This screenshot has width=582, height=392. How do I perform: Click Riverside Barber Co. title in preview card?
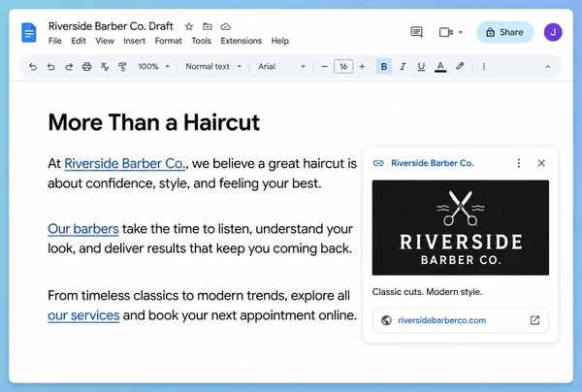432,163
